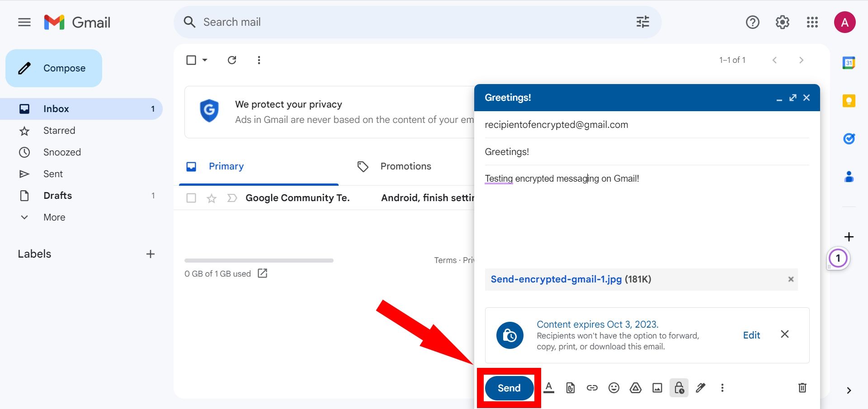Click the Compose button
The width and height of the screenshot is (868, 409).
54,68
